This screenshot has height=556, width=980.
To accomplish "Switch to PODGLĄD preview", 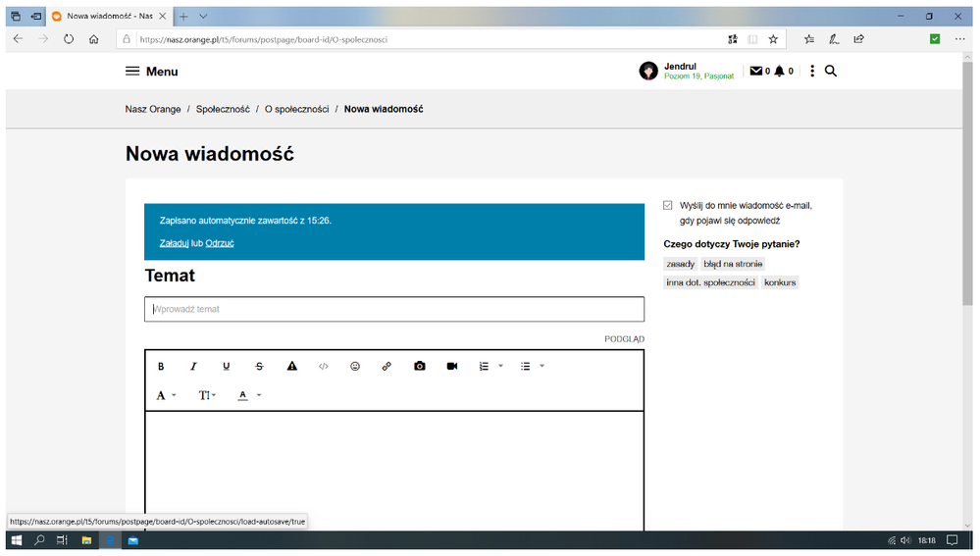I will pos(624,338).
